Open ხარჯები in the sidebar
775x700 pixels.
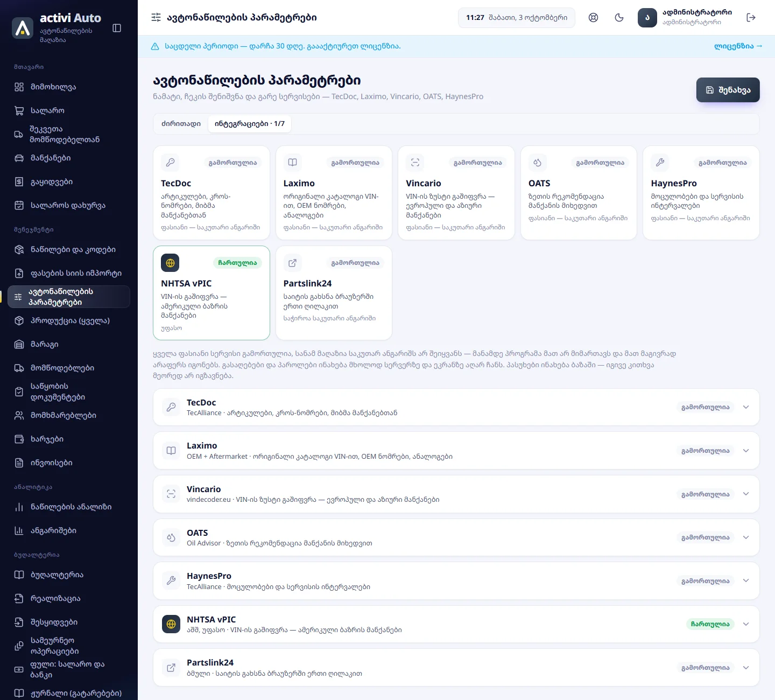coord(69,439)
